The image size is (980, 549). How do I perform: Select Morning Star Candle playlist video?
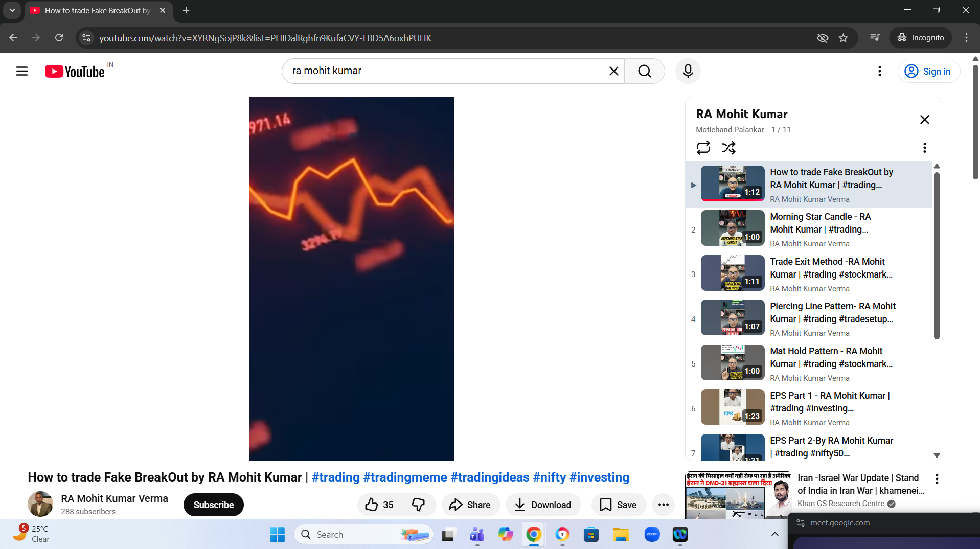coord(818,223)
